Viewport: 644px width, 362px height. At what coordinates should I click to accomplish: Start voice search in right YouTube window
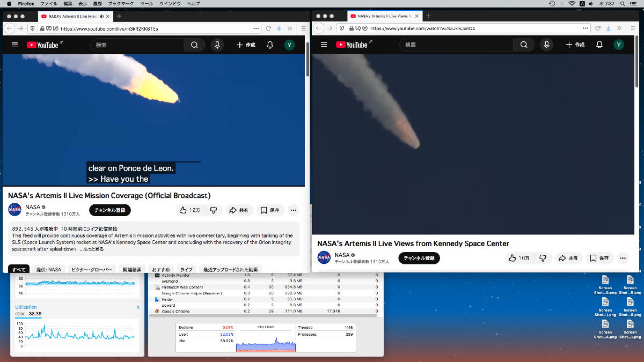click(x=547, y=45)
